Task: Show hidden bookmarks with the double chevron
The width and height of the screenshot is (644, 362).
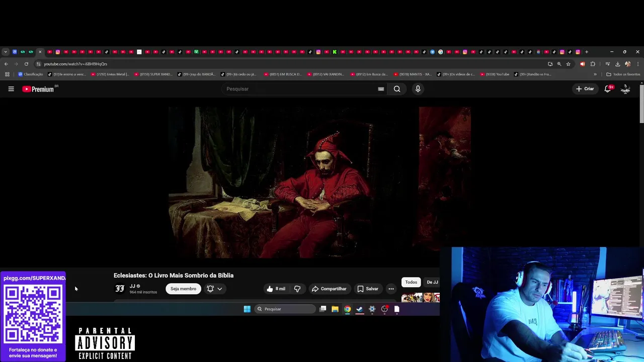Action: 595,74
